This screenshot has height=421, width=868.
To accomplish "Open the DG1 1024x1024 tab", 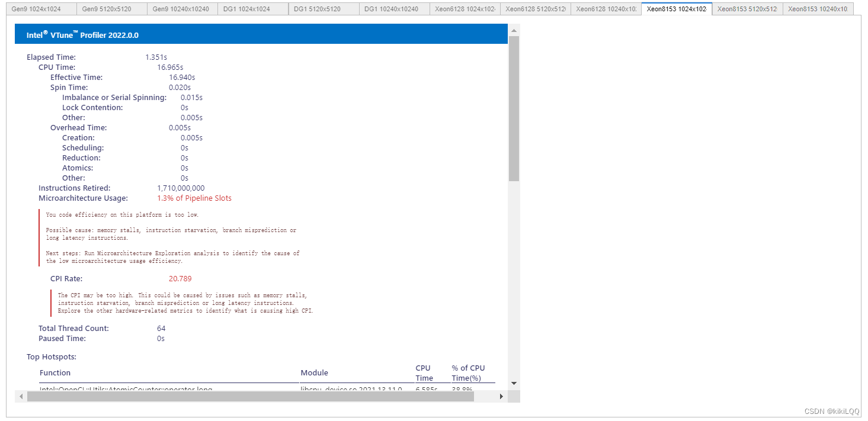I will 254,9.
